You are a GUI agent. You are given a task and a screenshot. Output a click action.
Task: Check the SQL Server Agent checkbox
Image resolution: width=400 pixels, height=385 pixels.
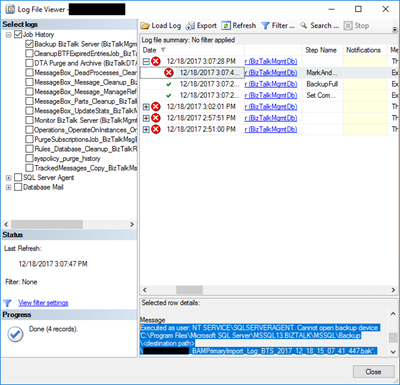click(18, 178)
